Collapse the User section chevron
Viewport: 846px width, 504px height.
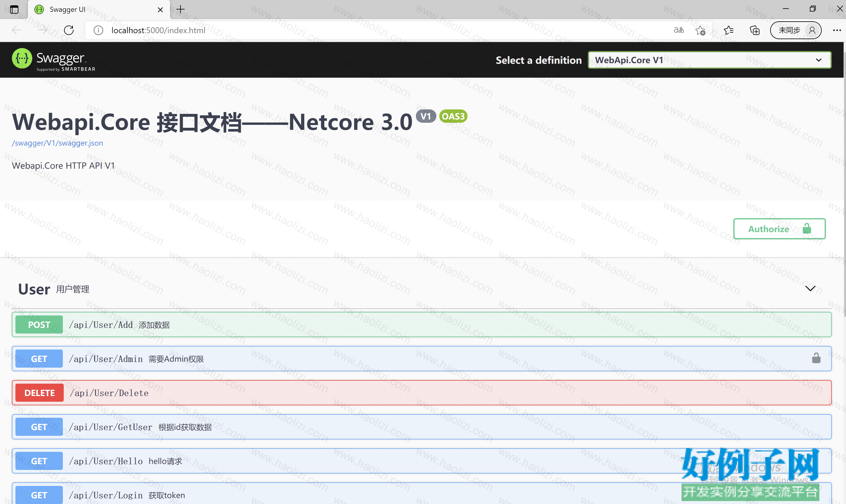(810, 288)
